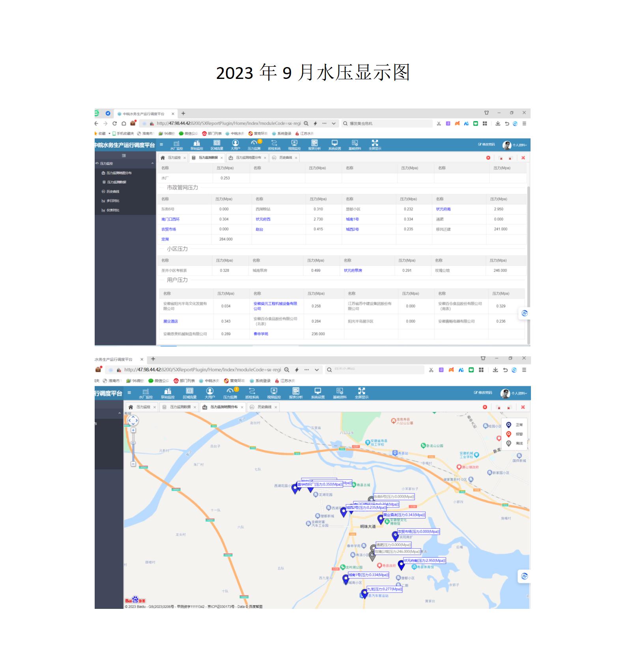The image size is (626, 672).
Task: Toggle hamburger menu in the data table window header
Action: click(x=161, y=145)
